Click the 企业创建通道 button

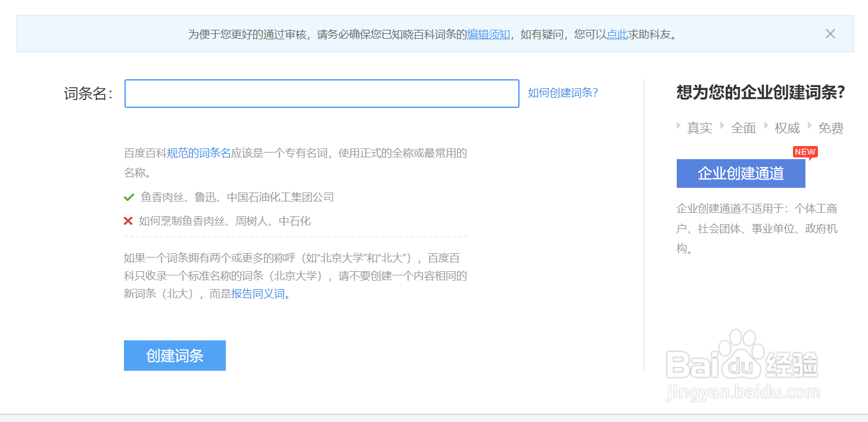coord(741,173)
